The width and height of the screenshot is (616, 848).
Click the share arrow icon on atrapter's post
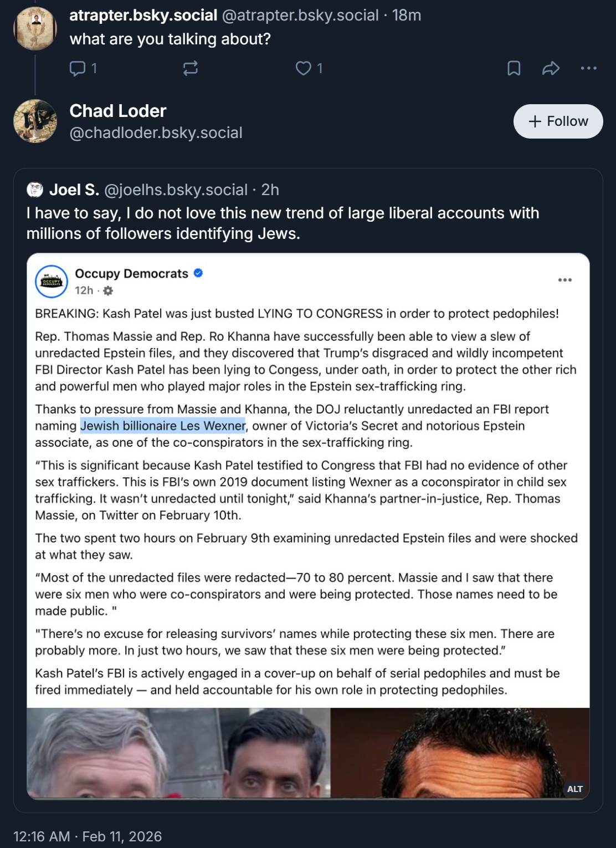click(551, 68)
